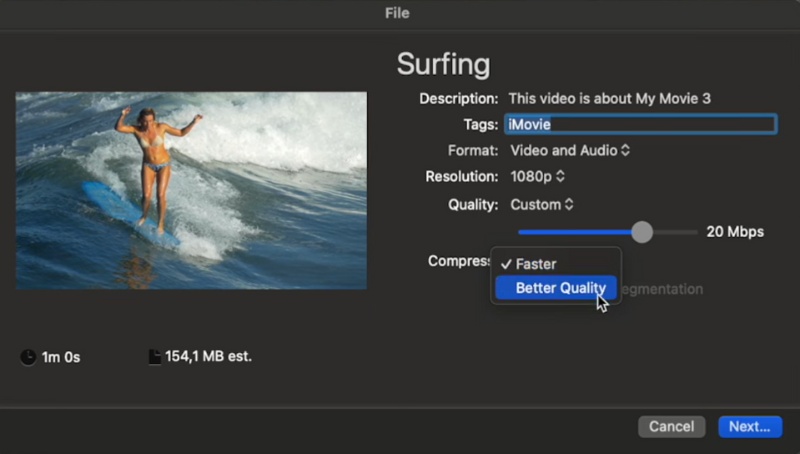Click the File dialog title
The width and height of the screenshot is (800, 454).
397,13
